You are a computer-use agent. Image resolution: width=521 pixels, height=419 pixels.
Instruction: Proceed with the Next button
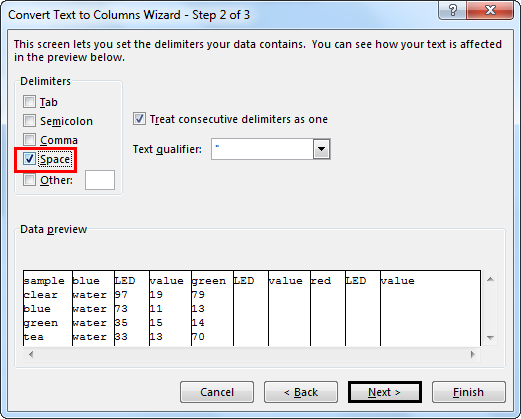(x=385, y=392)
